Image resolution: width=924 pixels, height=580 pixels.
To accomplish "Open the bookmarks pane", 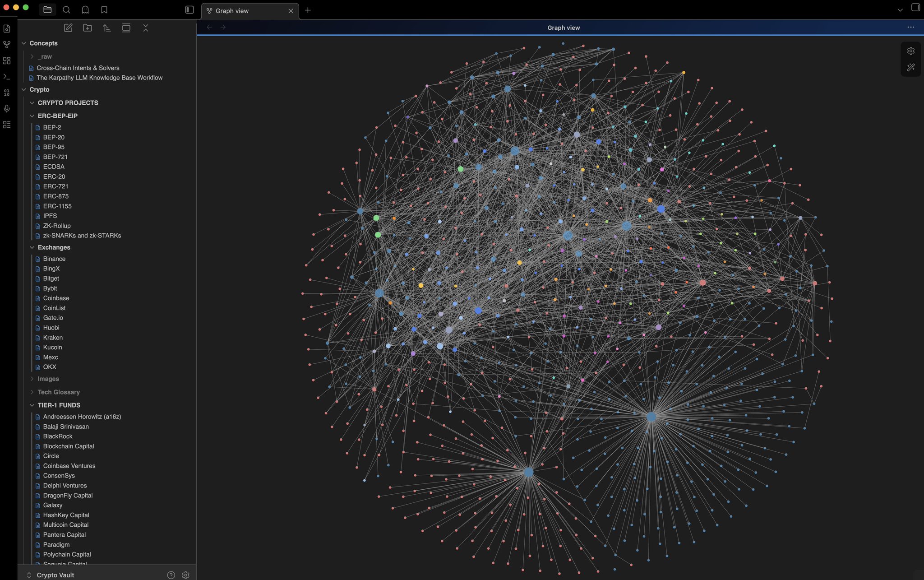I will [x=104, y=10].
